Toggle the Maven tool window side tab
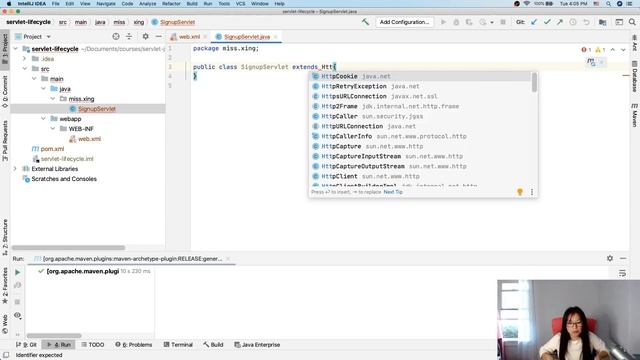 point(635,115)
